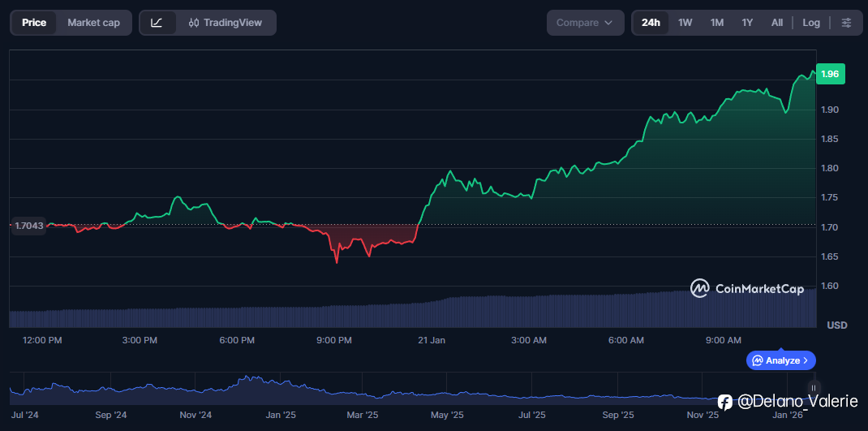Click the 1.7043 opening price label
Screen dimensions: 868x431
[x=28, y=226]
